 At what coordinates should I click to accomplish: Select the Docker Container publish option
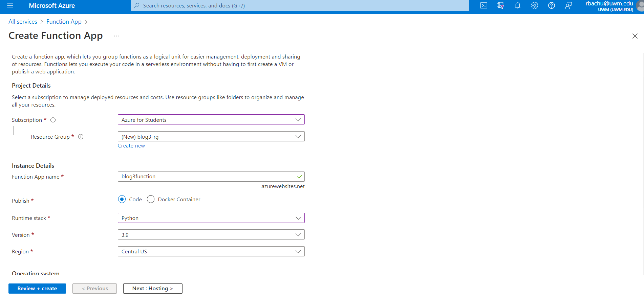(x=151, y=199)
